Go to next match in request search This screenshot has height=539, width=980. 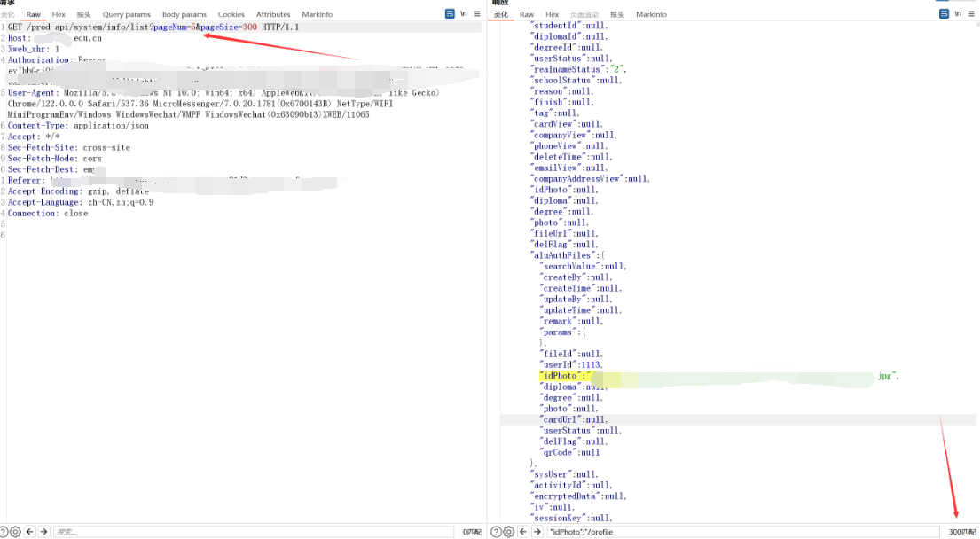pyautogui.click(x=44, y=532)
